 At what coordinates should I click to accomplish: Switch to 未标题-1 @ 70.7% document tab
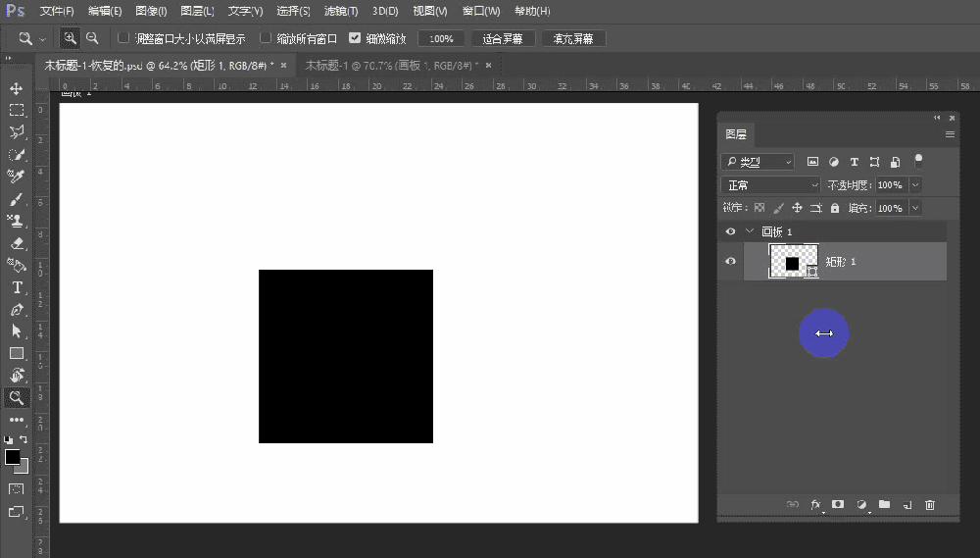coord(392,65)
